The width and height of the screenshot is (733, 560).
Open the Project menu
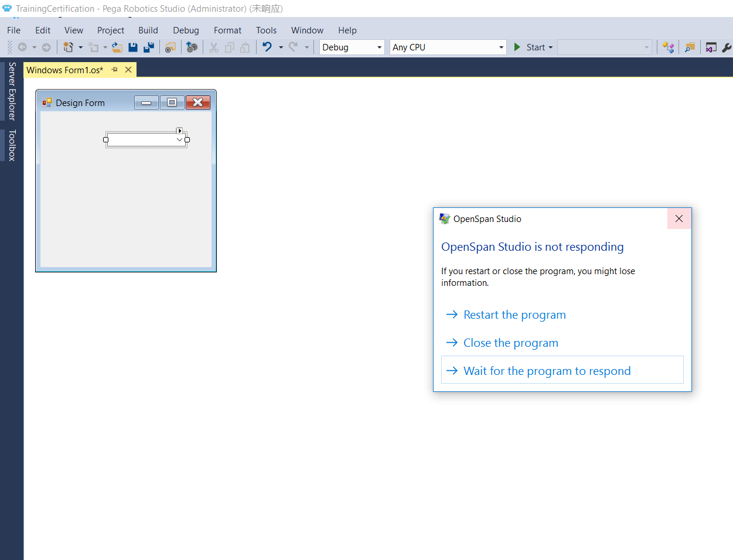(111, 30)
